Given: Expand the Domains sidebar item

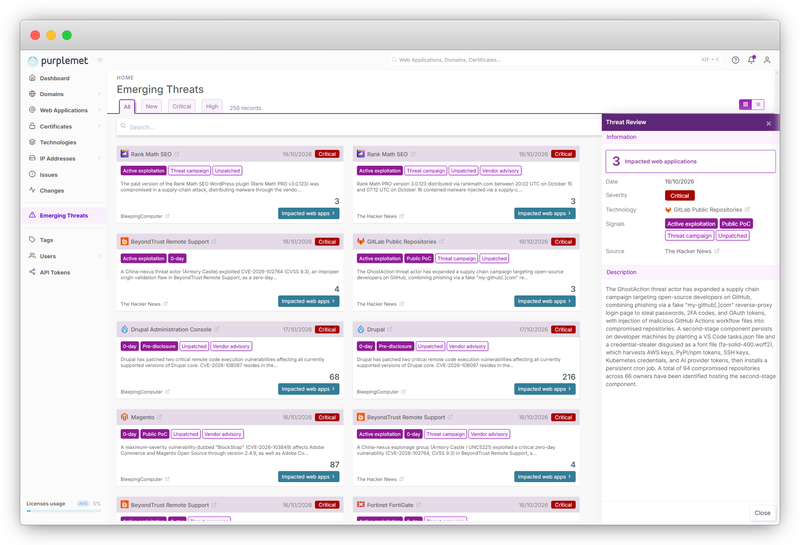Looking at the screenshot, I should pos(99,94).
